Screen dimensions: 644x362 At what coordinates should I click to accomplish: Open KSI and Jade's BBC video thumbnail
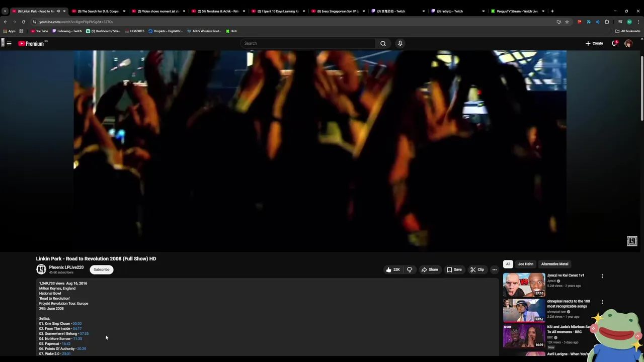(x=524, y=336)
